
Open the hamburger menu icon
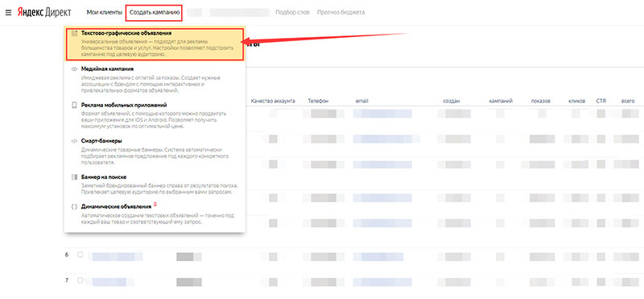point(8,13)
